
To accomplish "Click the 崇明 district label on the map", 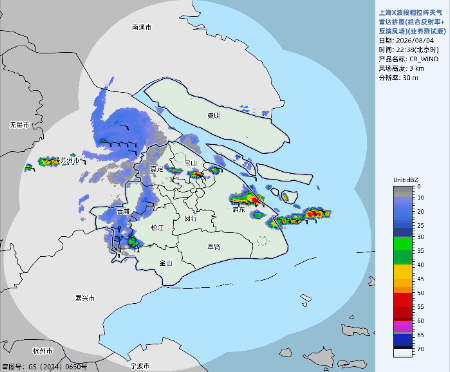I will point(214,116).
